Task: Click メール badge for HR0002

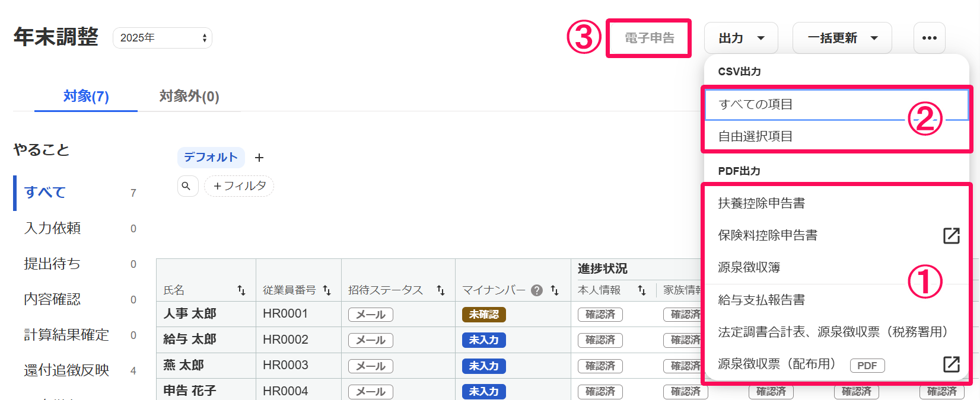Action: coord(371,340)
